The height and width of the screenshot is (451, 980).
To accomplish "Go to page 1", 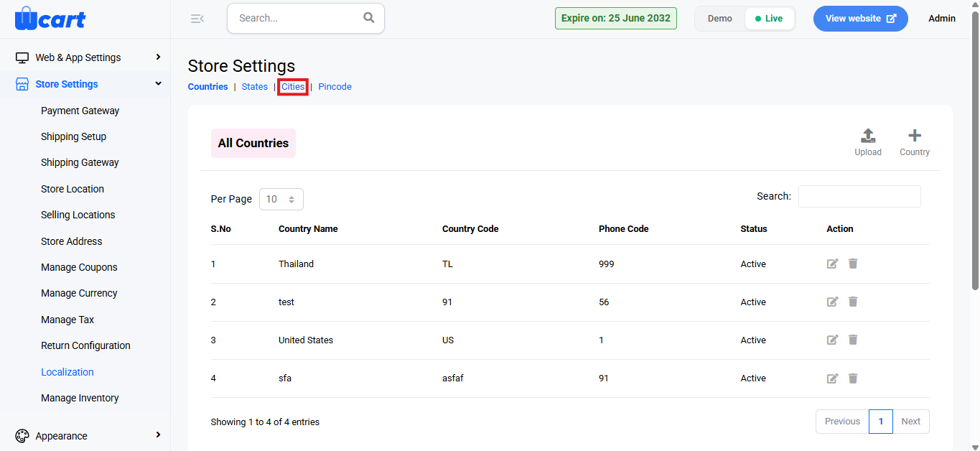I will click(x=881, y=422).
